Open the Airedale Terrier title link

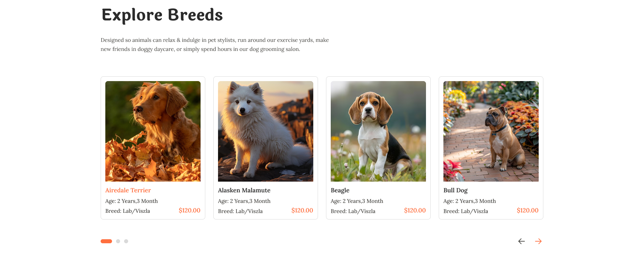pos(128,190)
